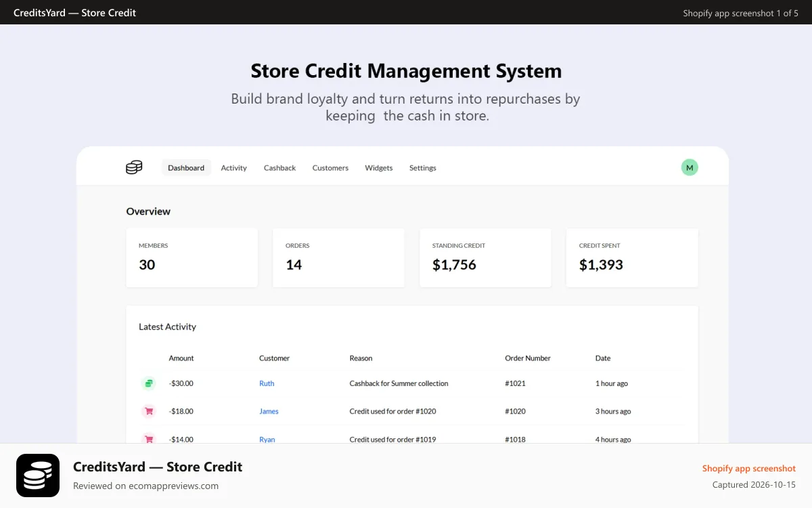
Task: Click order number #1018
Action: tap(515, 439)
